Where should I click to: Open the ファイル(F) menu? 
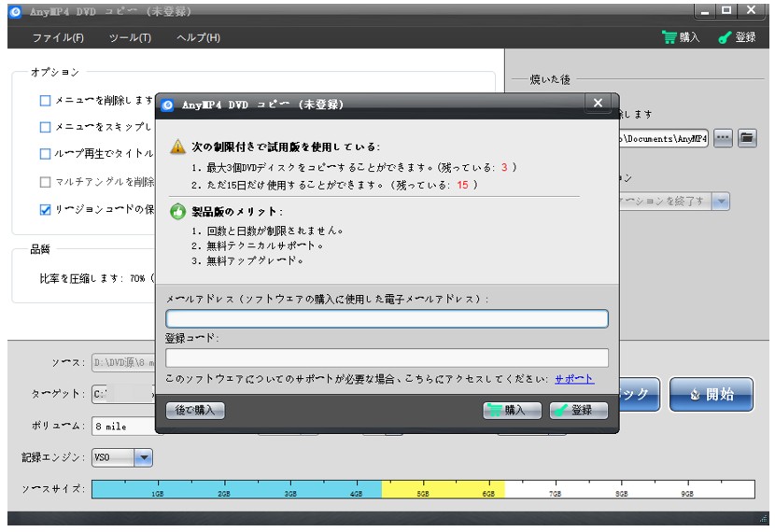click(x=58, y=37)
